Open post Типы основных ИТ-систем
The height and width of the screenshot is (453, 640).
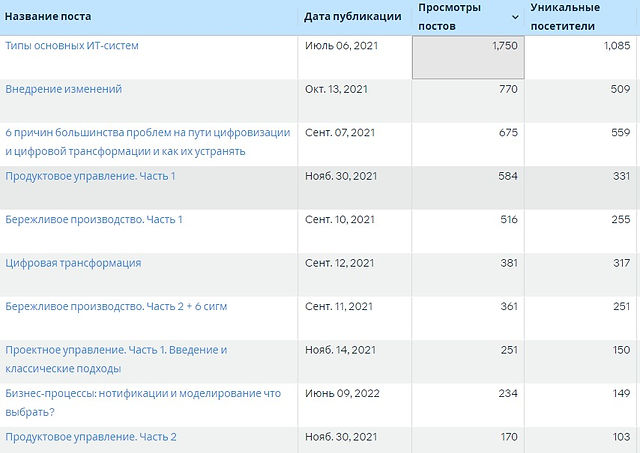pos(72,45)
